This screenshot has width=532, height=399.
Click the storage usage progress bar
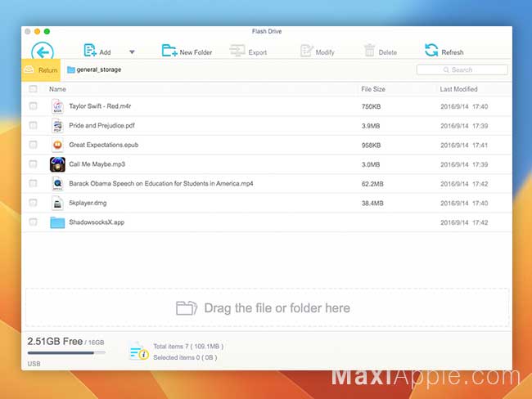pos(66,353)
